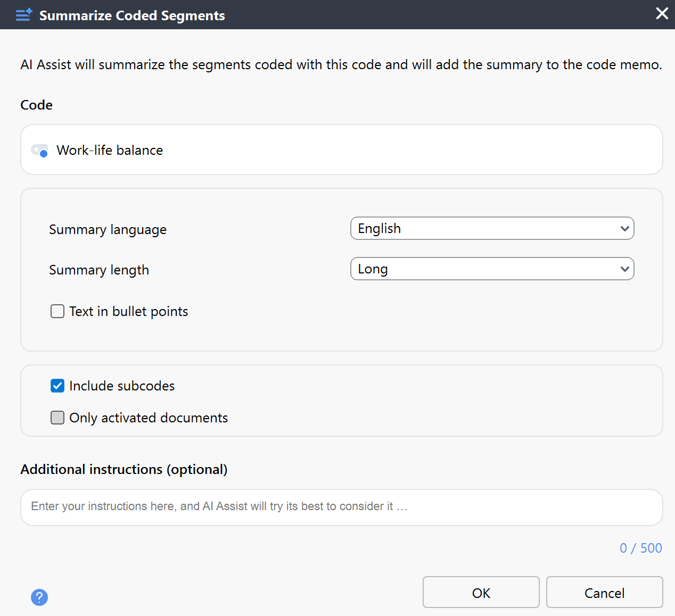675x616 pixels.
Task: Close the dialog with the X icon
Action: 662,13
